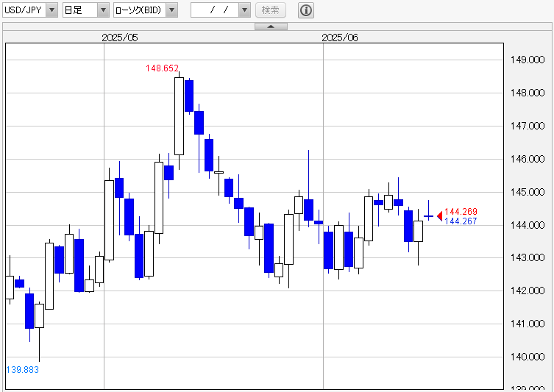554x392 pixels.
Task: Click the 143.000 price axis label
Action: tap(528, 258)
